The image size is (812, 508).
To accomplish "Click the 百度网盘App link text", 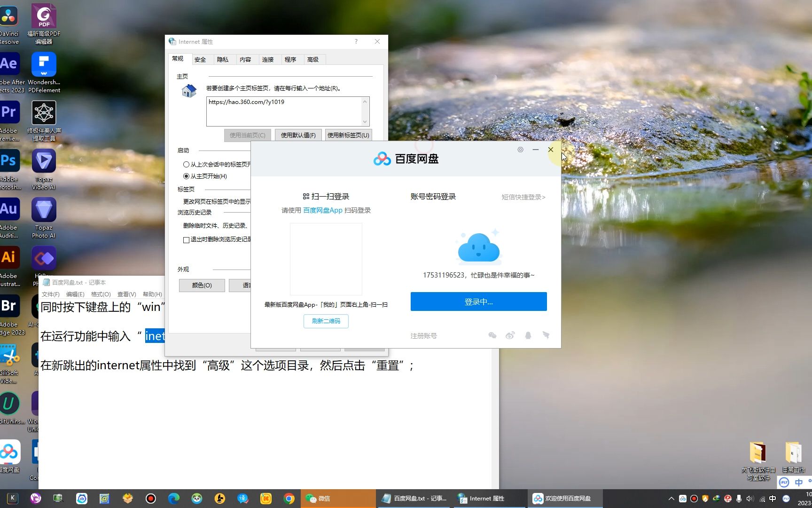I will pyautogui.click(x=323, y=210).
